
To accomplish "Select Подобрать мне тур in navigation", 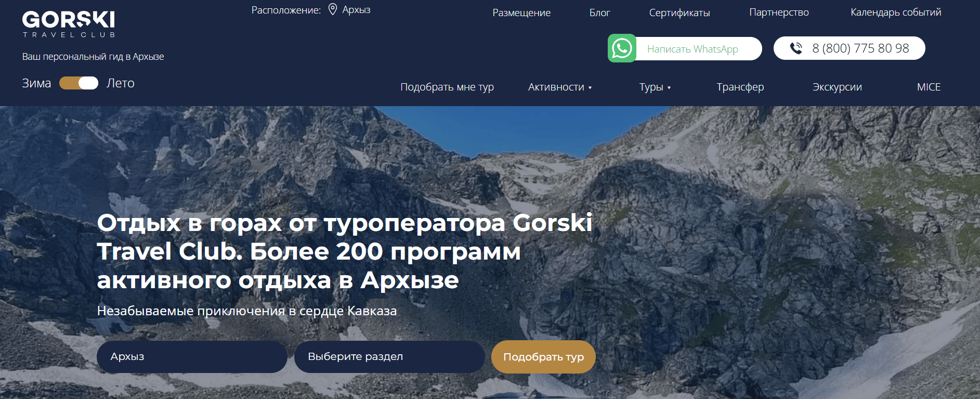I will [447, 87].
